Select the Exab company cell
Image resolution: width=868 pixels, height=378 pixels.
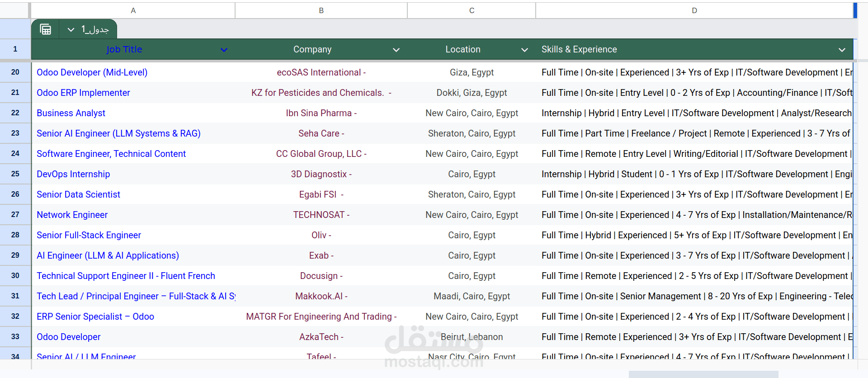tap(321, 255)
